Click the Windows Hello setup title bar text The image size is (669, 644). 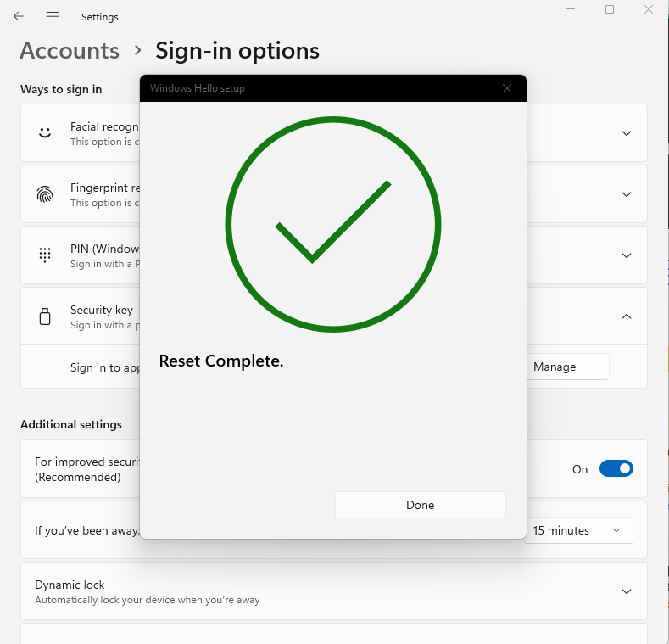pyautogui.click(x=197, y=88)
